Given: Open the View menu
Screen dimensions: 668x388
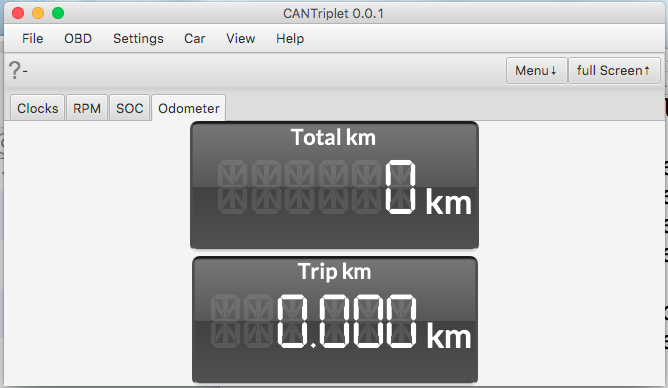Looking at the screenshot, I should pyautogui.click(x=241, y=39).
